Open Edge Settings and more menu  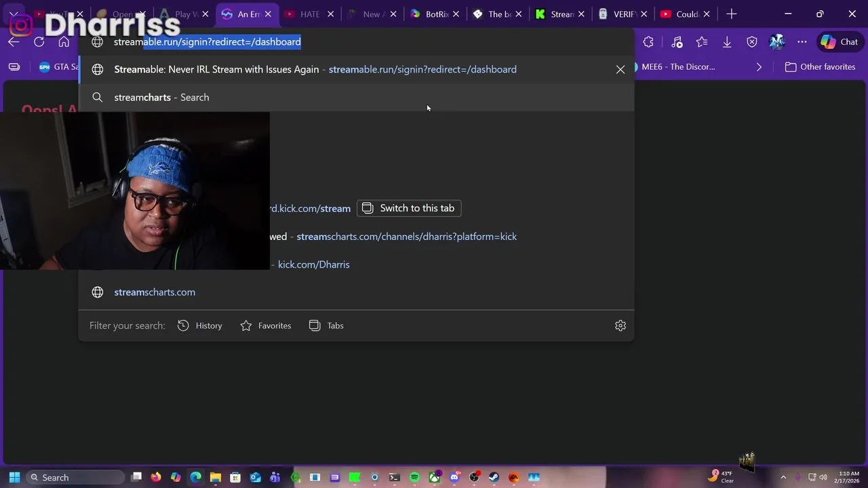pos(802,42)
